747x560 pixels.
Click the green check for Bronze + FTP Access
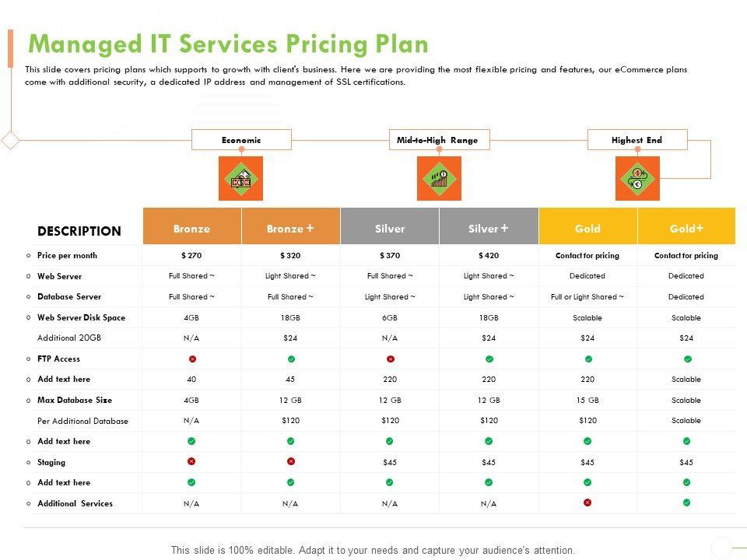291,359
